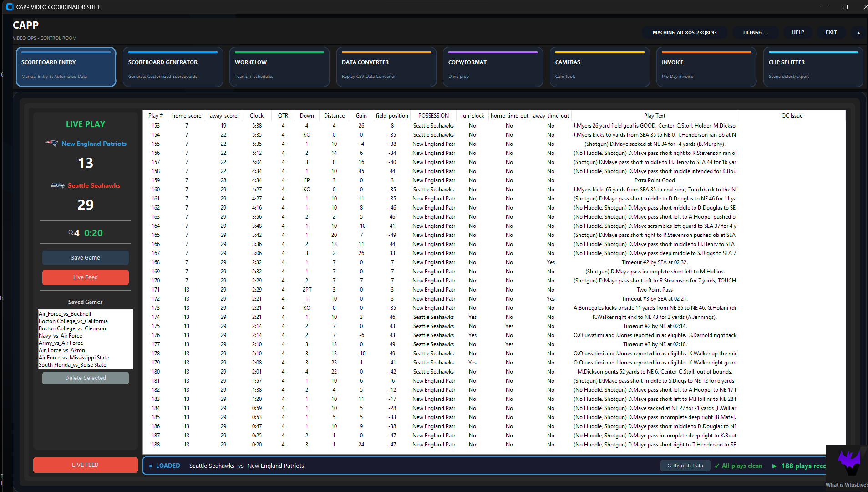Screen dimensions: 868x492
Task: Open the Clip Splitter module
Action: point(812,67)
